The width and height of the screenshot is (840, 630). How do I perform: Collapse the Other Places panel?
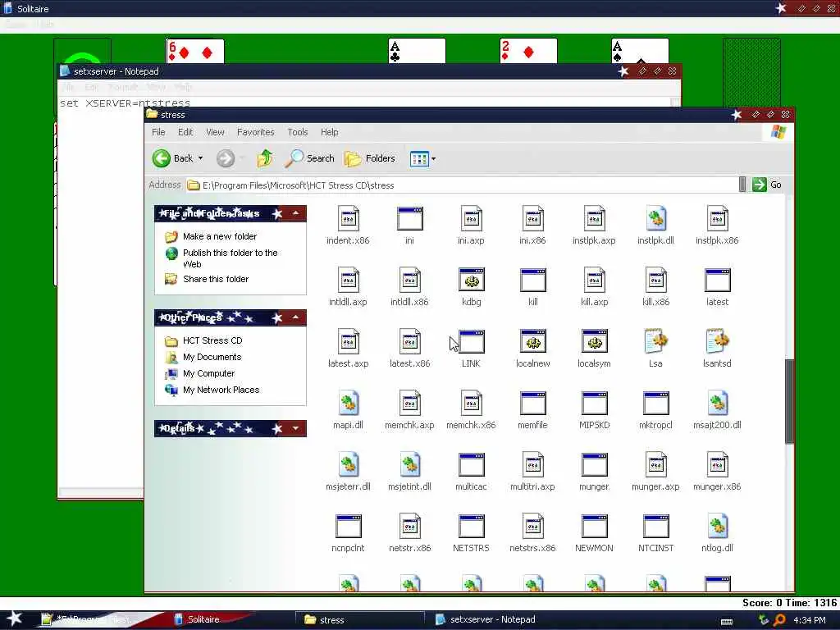(x=295, y=317)
